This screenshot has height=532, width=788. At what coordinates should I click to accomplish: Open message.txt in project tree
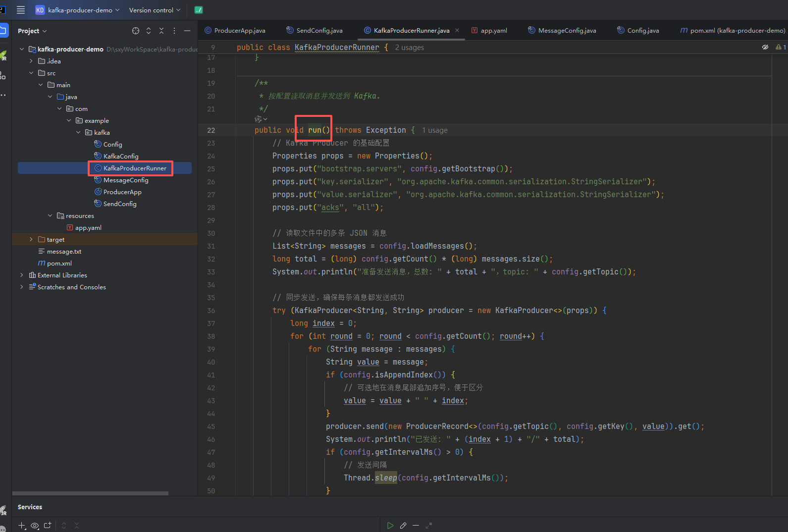click(60, 251)
